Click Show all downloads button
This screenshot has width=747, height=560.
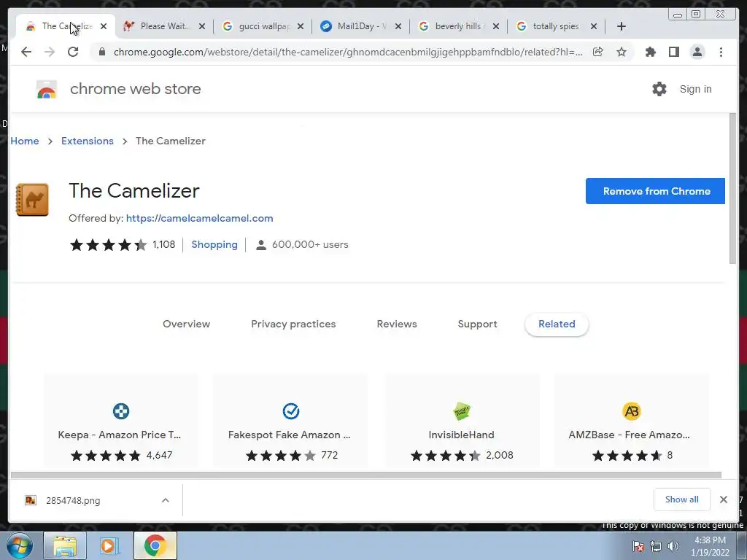[682, 499]
